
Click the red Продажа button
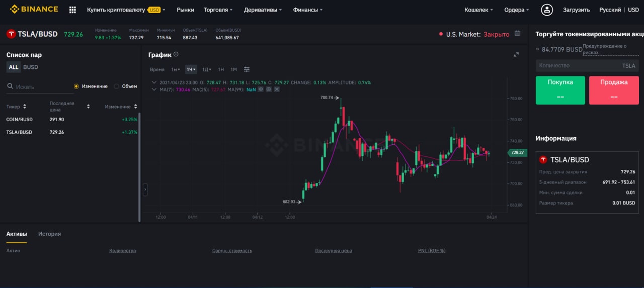coord(614,90)
